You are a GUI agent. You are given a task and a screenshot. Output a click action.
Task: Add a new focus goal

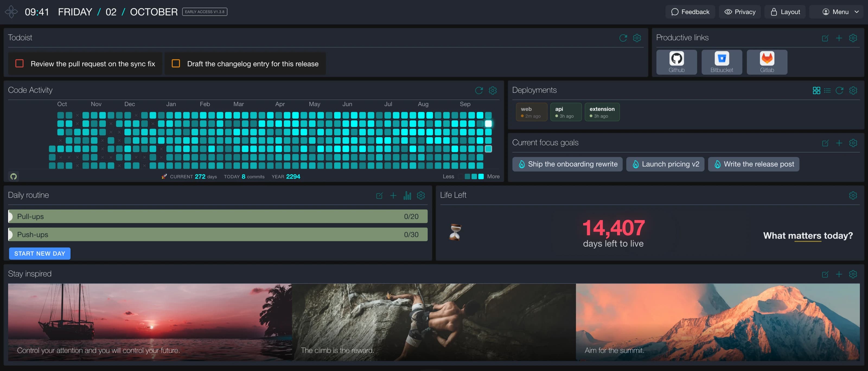[x=839, y=143]
